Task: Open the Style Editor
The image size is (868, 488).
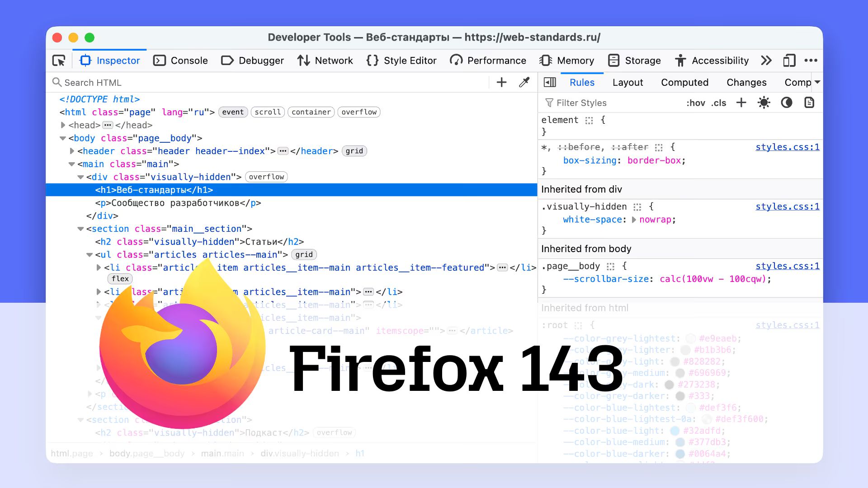Action: click(x=401, y=60)
